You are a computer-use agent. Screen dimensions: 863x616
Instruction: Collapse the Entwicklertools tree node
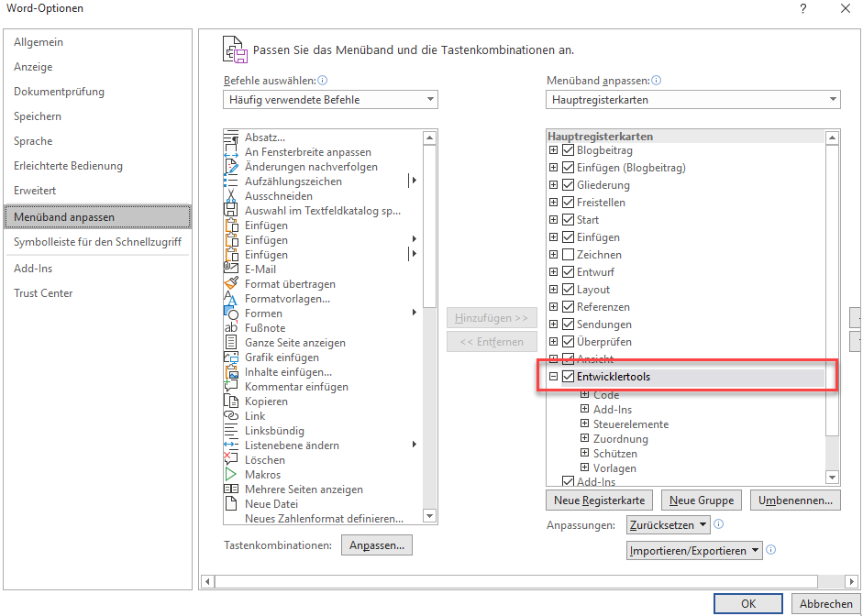click(x=553, y=377)
